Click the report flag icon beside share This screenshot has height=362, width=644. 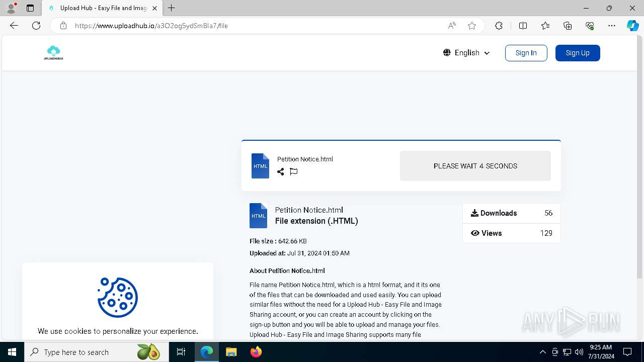point(294,172)
